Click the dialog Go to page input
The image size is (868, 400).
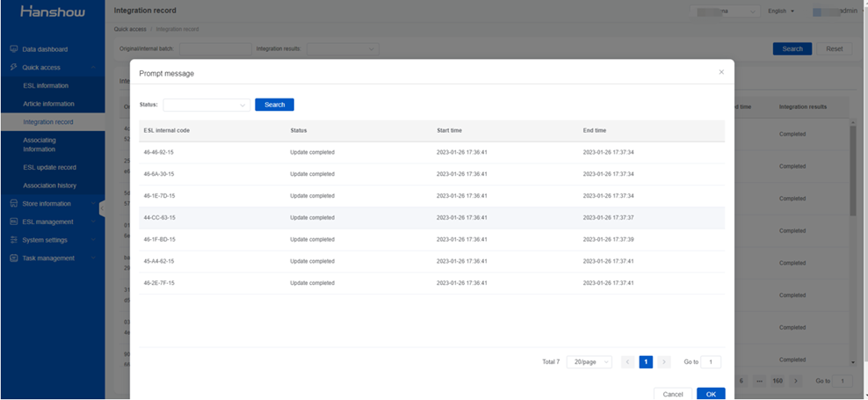click(711, 362)
